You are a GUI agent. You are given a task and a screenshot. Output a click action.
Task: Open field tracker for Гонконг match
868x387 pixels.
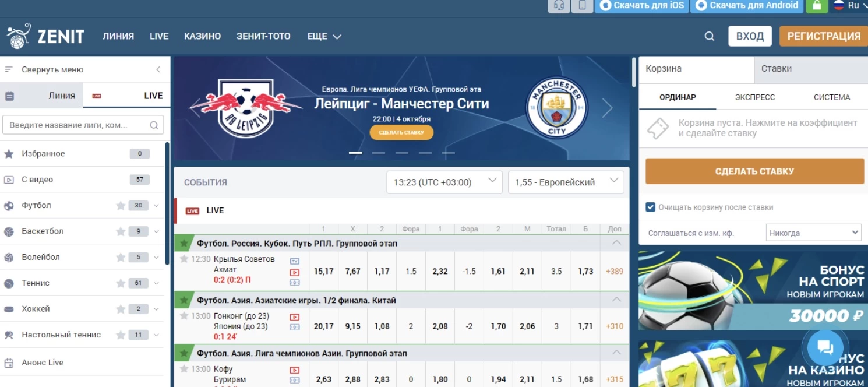tap(295, 328)
